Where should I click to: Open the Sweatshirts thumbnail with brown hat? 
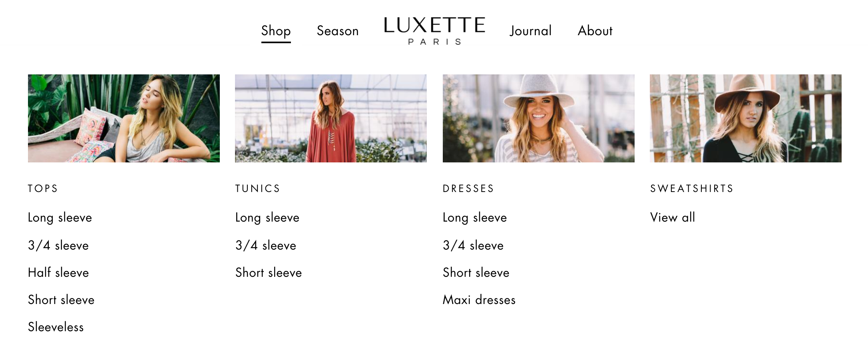point(746,118)
